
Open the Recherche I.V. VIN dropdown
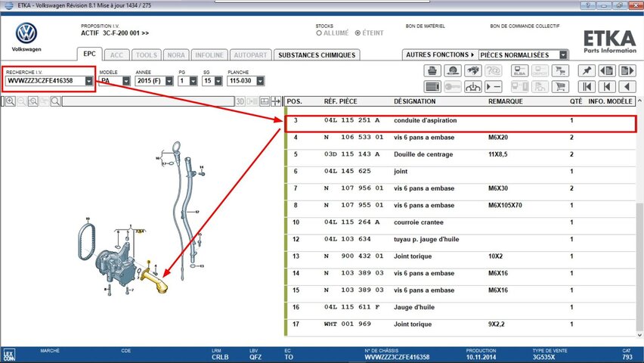coord(88,81)
